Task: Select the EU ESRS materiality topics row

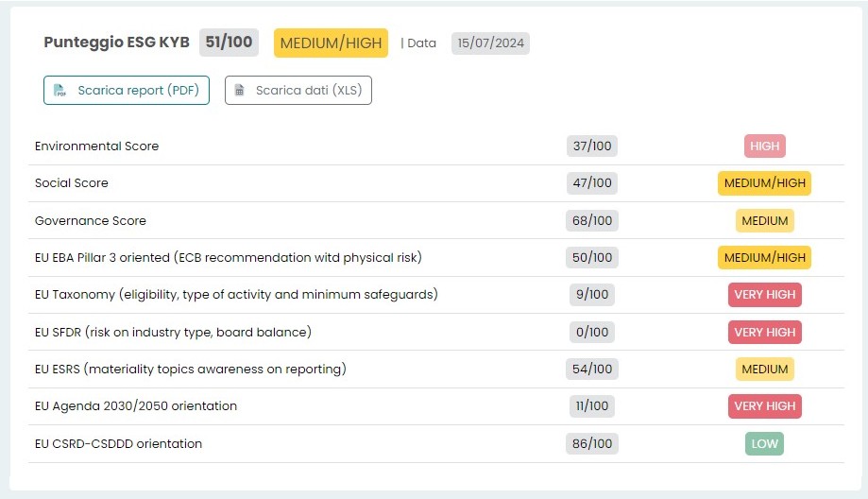Action: coord(190,369)
